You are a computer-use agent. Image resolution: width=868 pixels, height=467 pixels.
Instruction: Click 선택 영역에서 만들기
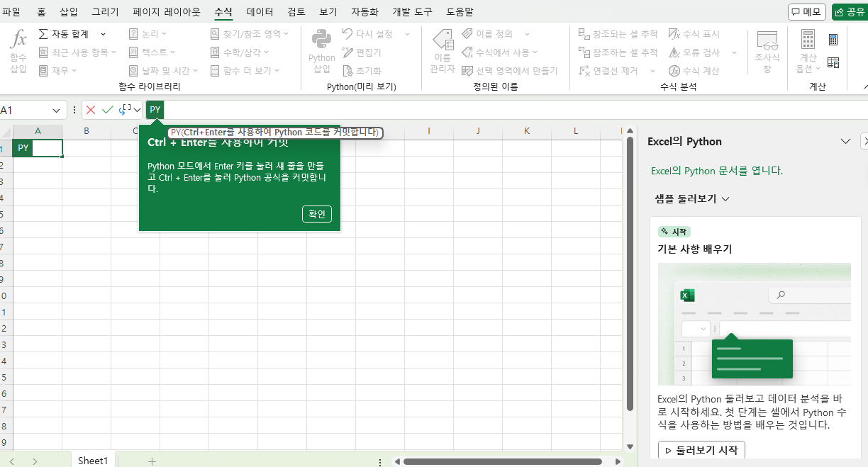pyautogui.click(x=510, y=71)
